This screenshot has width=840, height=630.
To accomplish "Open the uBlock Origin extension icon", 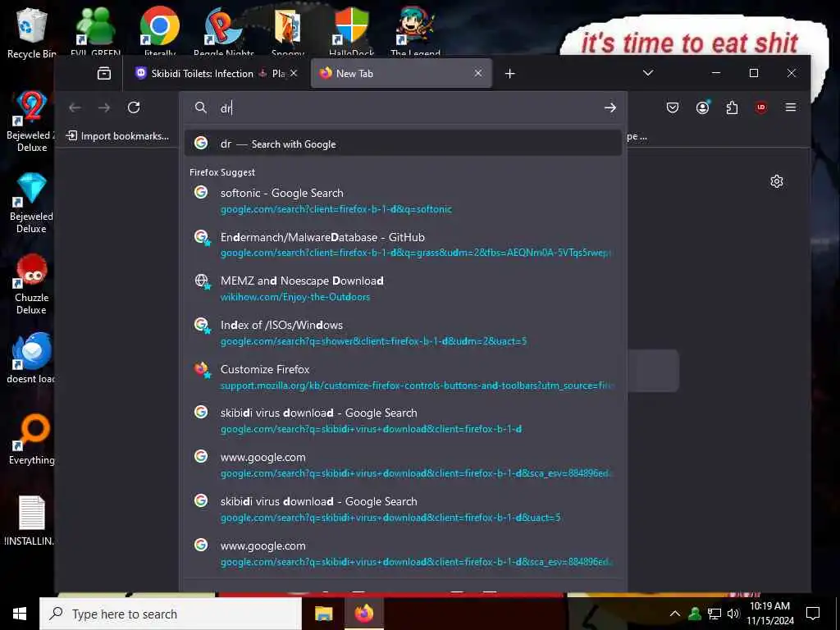I will click(760, 107).
